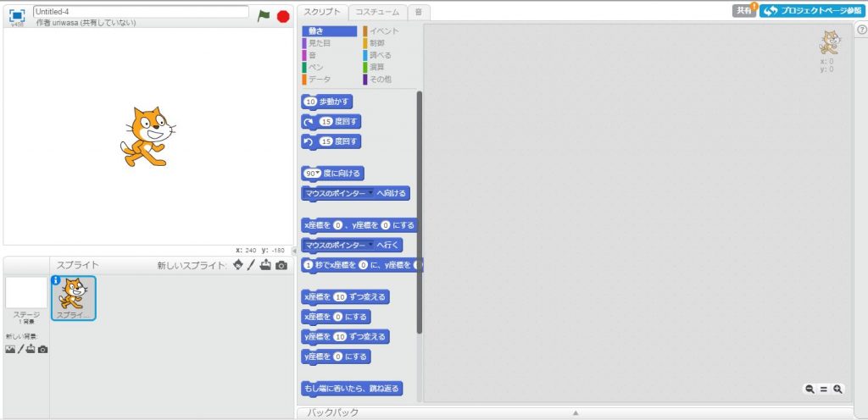Click the green flag to start
The height and width of the screenshot is (420, 868).
264,16
